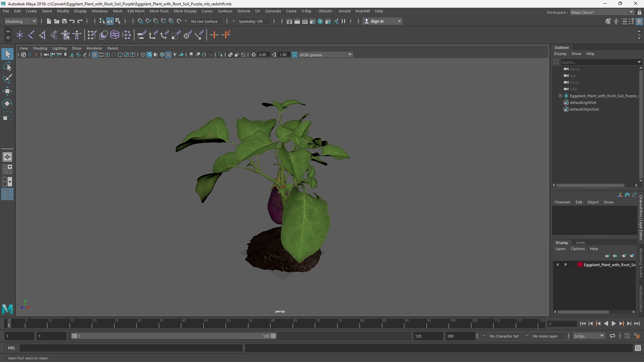Toggle viewport grid display icon
This screenshot has height=362, width=644.
pos(95,55)
